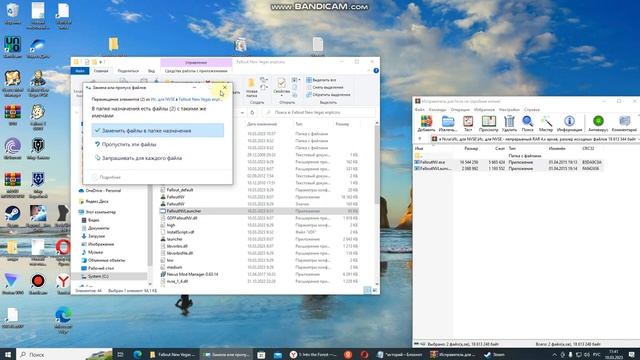Follow the source folder link "Исп. для NVSE"
640x360 pixels.
click(163, 99)
